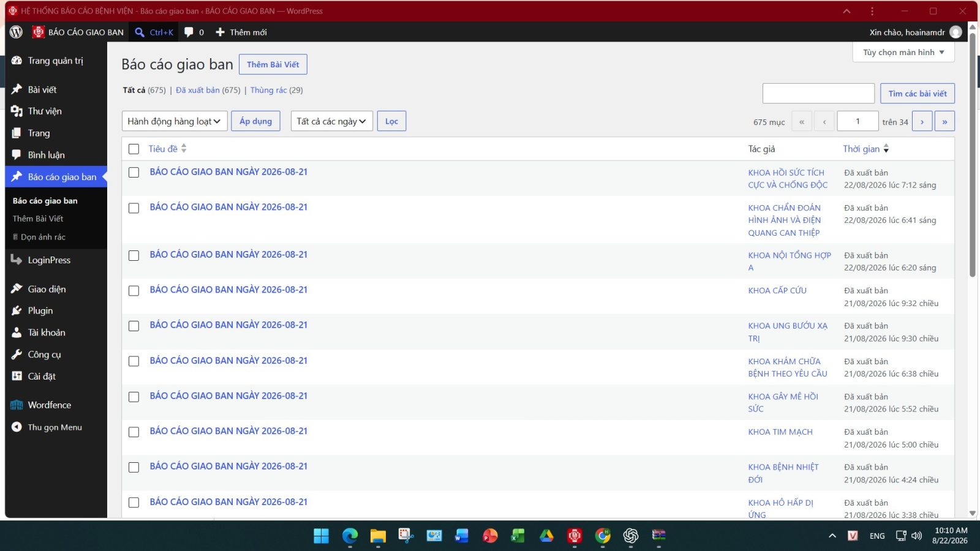Jump to the last page of posts
980x551 pixels.
[944, 121]
